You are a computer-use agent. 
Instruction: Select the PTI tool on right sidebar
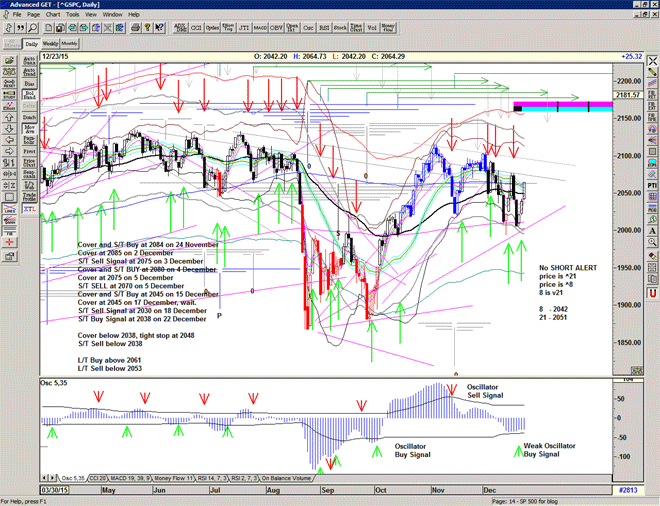click(x=651, y=184)
